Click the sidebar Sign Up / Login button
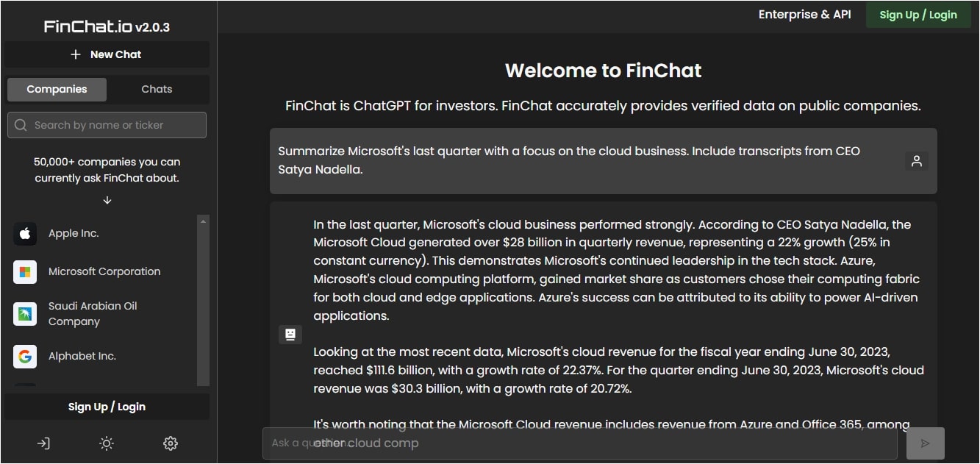Image resolution: width=980 pixels, height=464 pixels. click(x=107, y=407)
